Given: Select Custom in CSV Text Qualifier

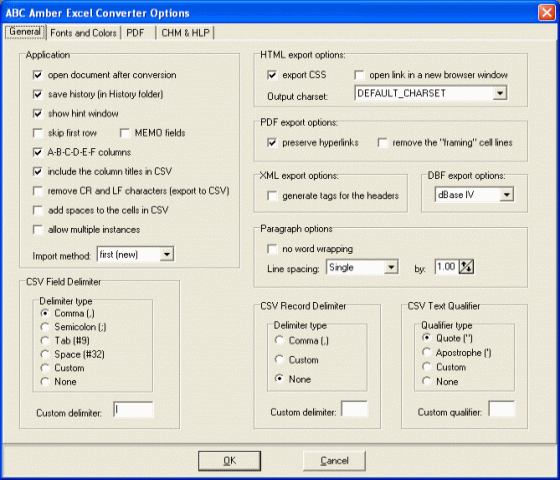Looking at the screenshot, I should pyautogui.click(x=426, y=367).
